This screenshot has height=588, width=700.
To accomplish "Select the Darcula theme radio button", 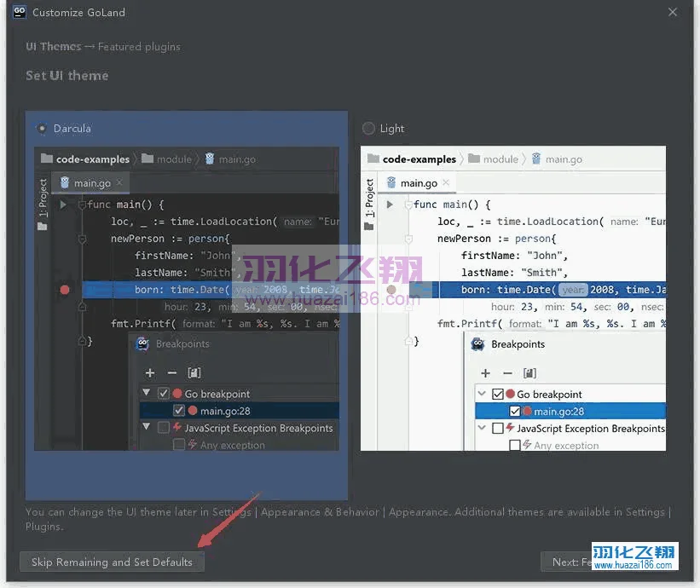I will coord(42,129).
